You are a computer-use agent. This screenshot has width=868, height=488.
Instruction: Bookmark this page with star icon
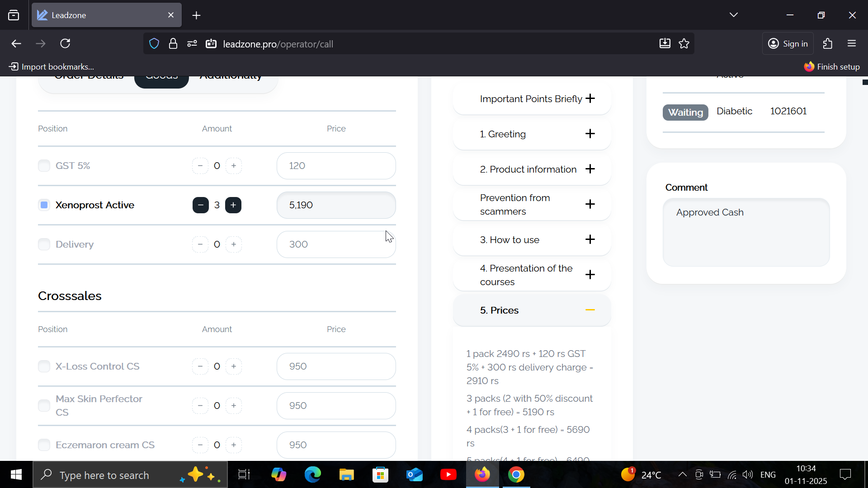pos(684,44)
